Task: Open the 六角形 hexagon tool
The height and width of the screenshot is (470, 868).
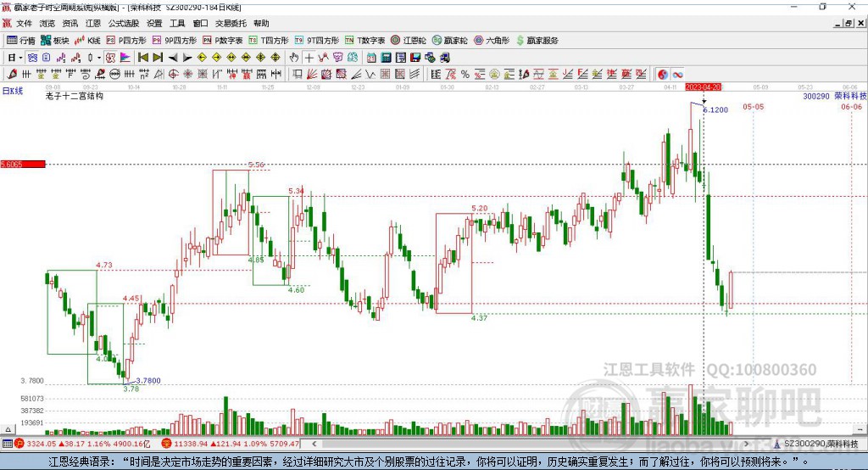Action: click(x=492, y=41)
